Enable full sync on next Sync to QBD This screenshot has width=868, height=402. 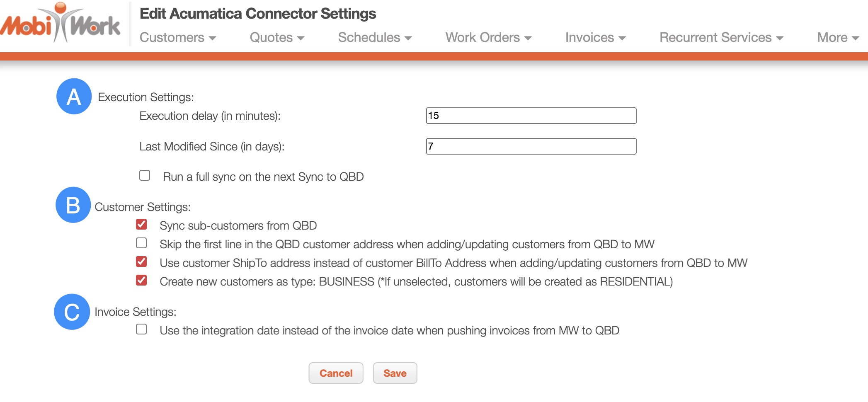(x=145, y=176)
